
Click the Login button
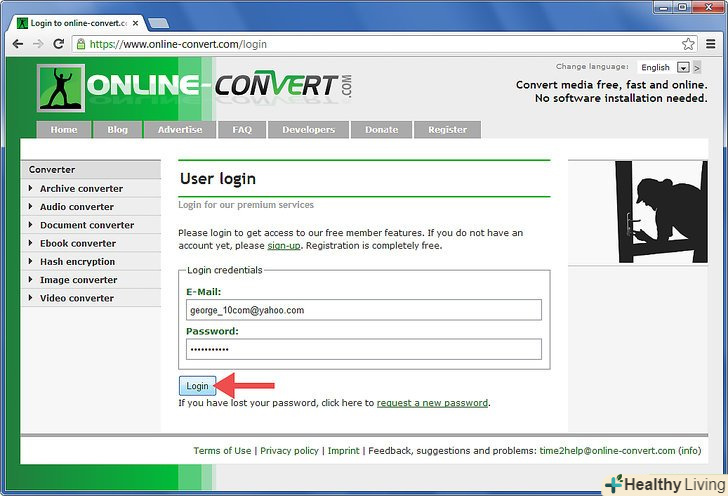(197, 386)
